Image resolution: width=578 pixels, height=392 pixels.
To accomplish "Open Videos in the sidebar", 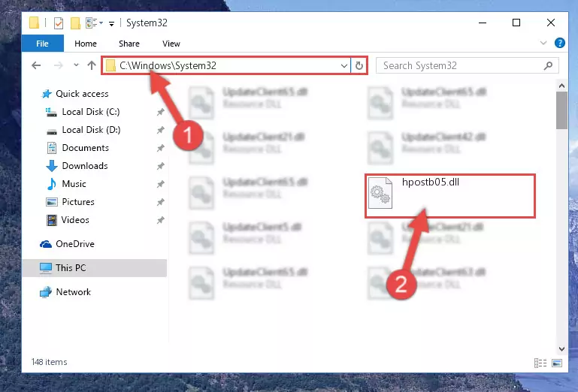I will (75, 220).
